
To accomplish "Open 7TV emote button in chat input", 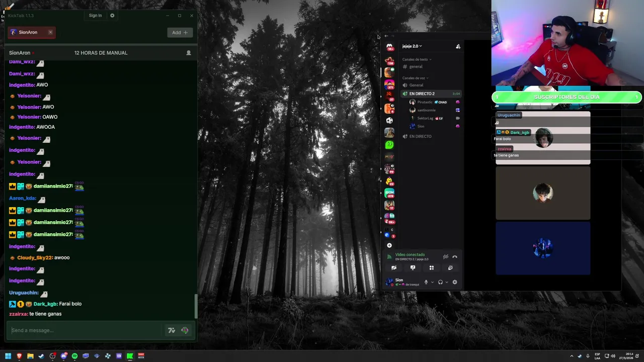I will pyautogui.click(x=172, y=330).
